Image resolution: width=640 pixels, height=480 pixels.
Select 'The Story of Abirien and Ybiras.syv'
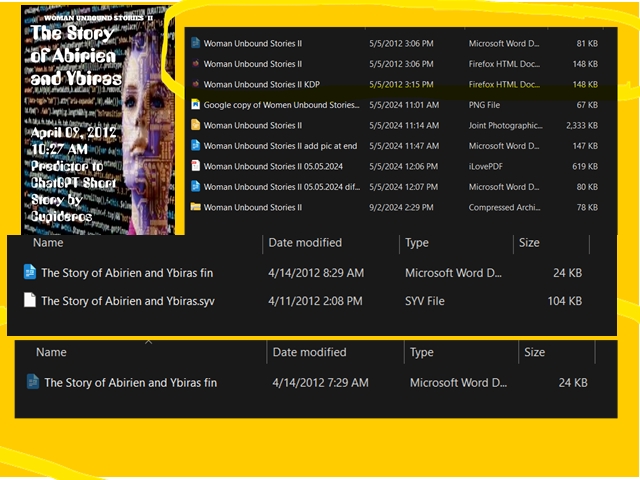(x=127, y=301)
